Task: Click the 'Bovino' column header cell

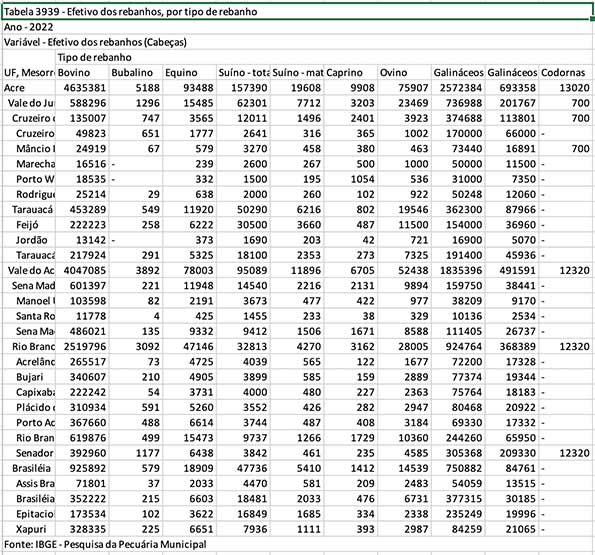Action: pos(82,72)
